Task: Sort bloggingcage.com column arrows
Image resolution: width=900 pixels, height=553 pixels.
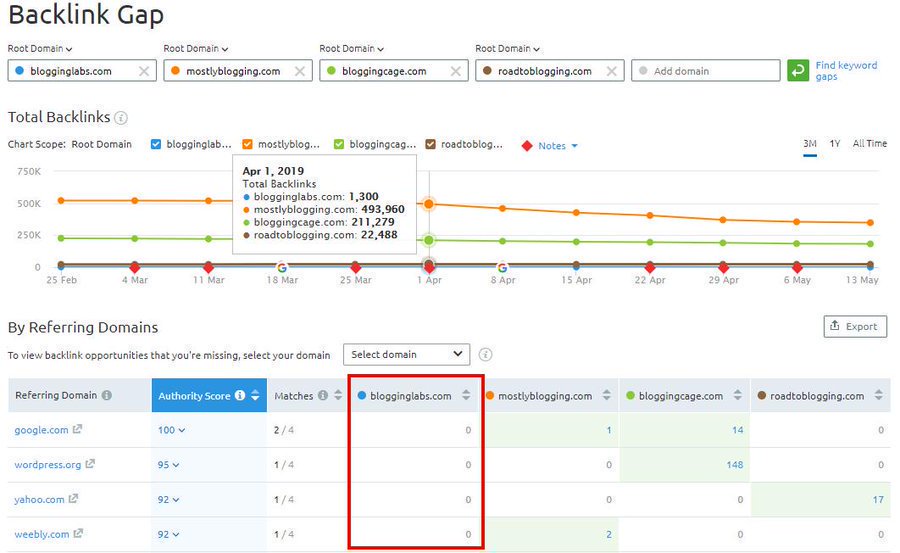Action: tap(738, 395)
